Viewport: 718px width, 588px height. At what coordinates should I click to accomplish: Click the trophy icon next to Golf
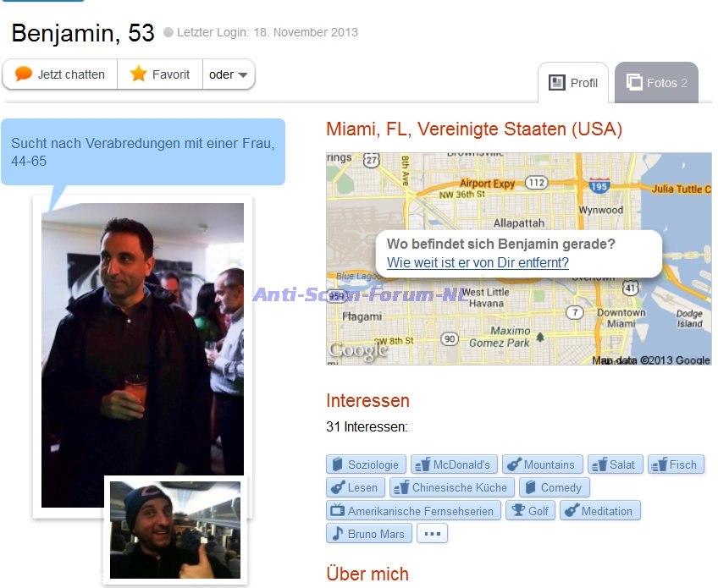(x=518, y=510)
